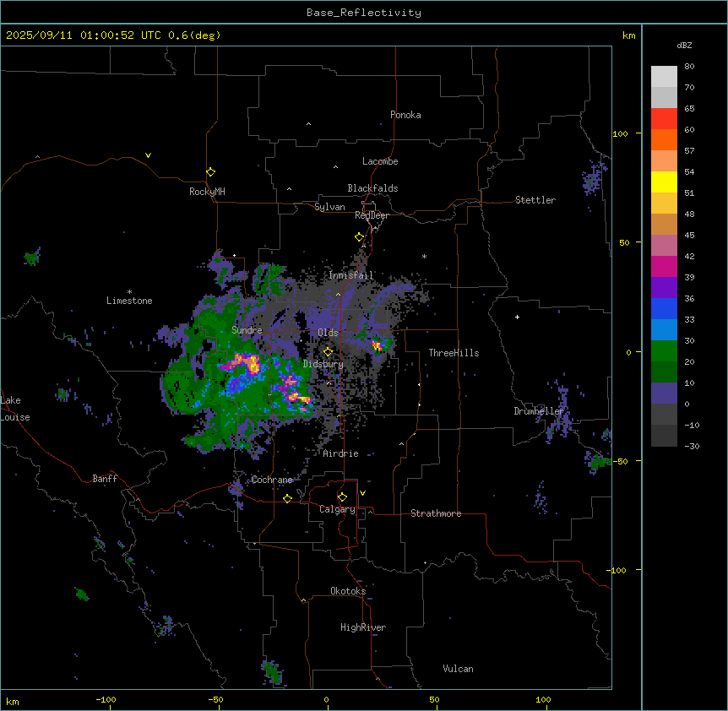Click the Sundre label
728x711 pixels.
[x=247, y=330]
